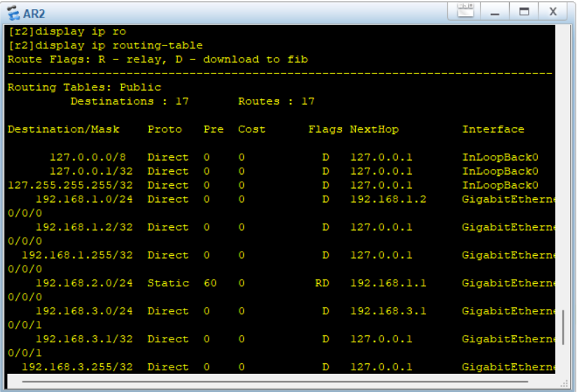Click the 'Routing Tables: Public' text

tap(84, 87)
